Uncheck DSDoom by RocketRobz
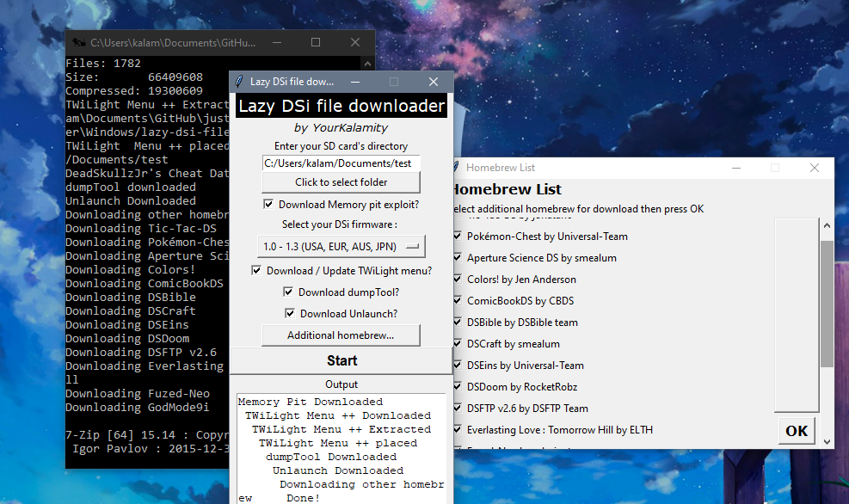The height and width of the screenshot is (504, 849). (x=458, y=387)
